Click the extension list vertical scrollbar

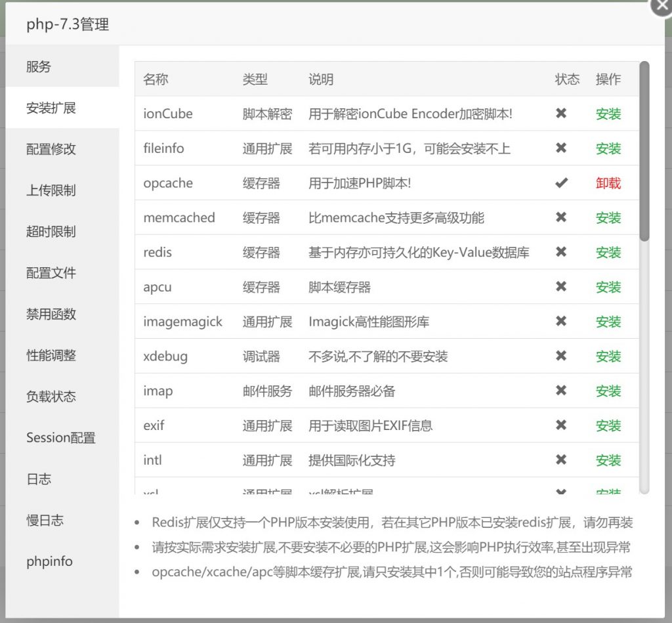pos(644,151)
